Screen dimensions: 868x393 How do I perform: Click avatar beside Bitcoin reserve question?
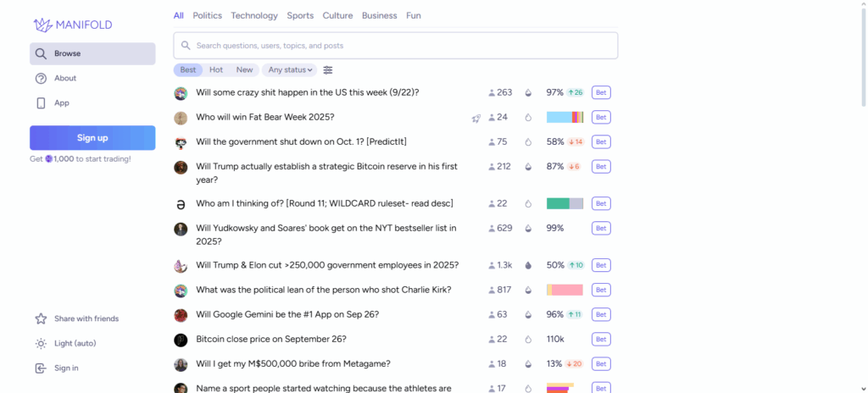click(181, 167)
